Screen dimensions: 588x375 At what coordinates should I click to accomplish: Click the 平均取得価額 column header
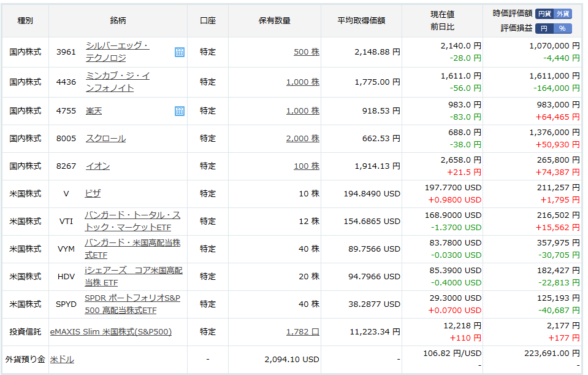point(361,21)
